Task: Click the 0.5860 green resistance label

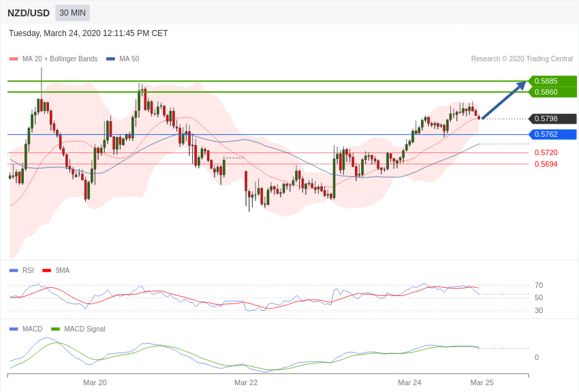Action: click(x=552, y=92)
